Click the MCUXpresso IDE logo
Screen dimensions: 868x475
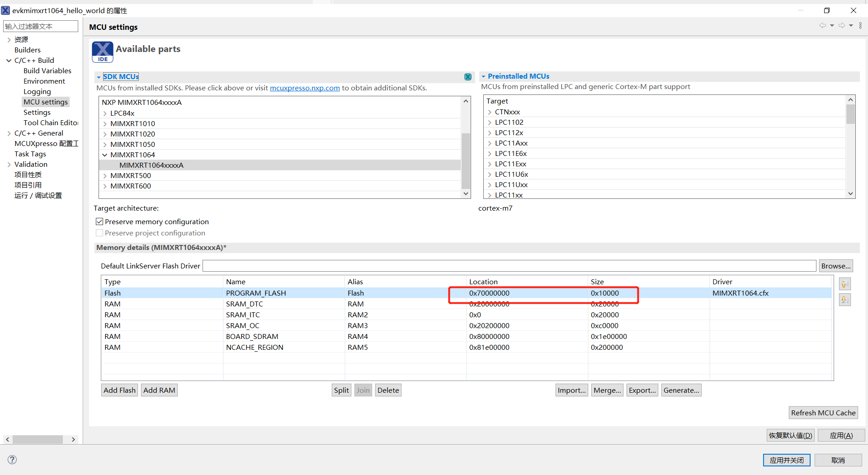point(103,52)
